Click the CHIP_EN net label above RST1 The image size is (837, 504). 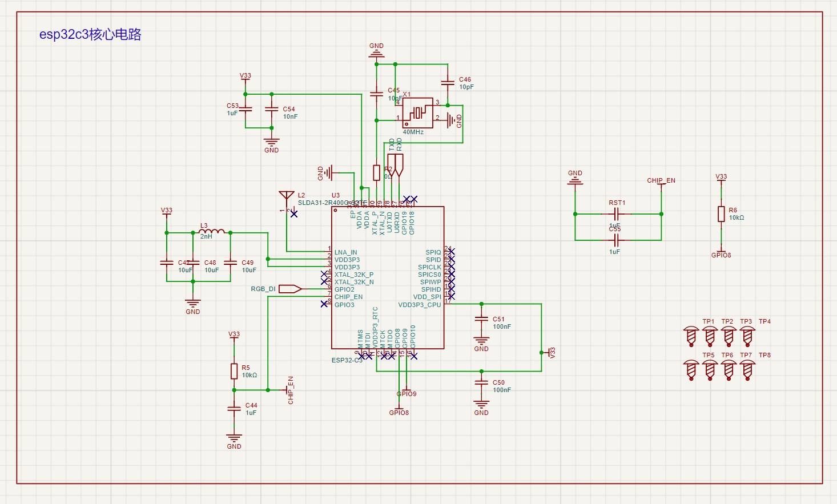(661, 180)
